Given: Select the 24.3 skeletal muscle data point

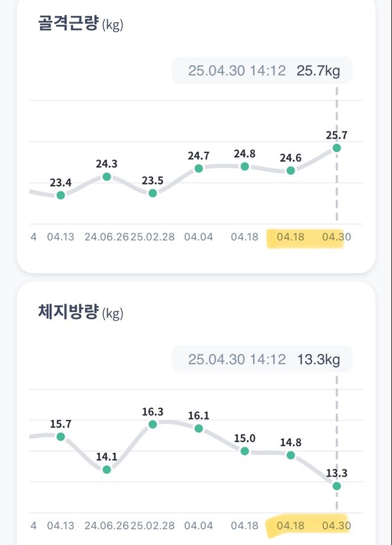Looking at the screenshot, I should tap(107, 177).
